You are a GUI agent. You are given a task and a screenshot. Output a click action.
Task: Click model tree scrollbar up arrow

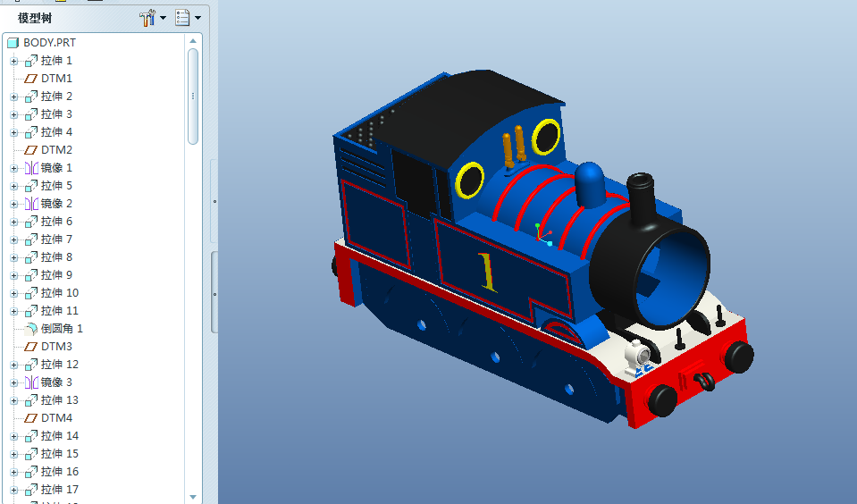(192, 41)
